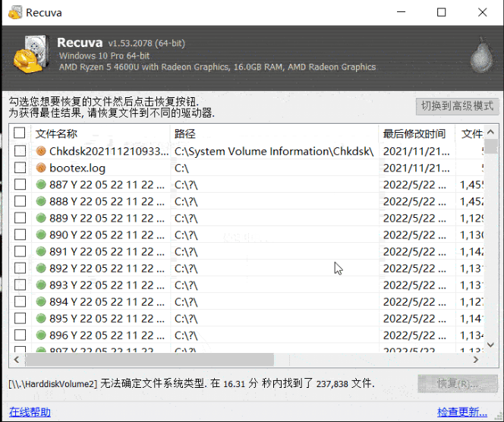Check the box for Chkdsk20211121 file

(20, 151)
